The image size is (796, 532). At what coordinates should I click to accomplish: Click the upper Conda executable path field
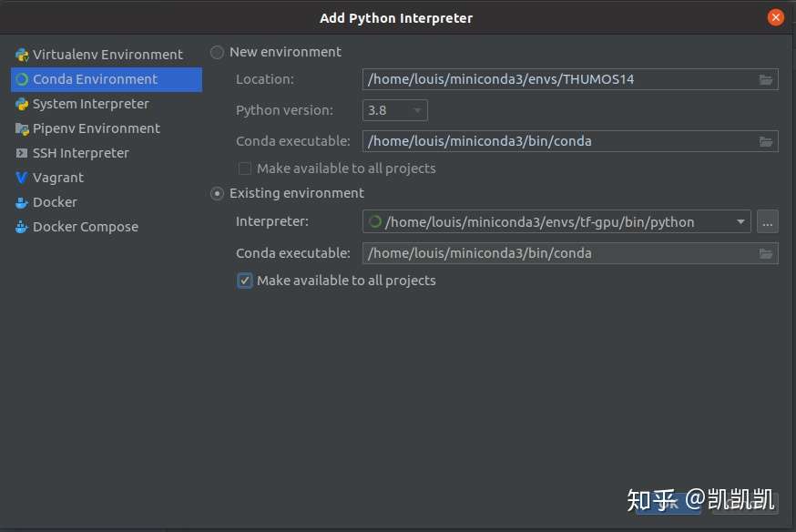(x=570, y=141)
